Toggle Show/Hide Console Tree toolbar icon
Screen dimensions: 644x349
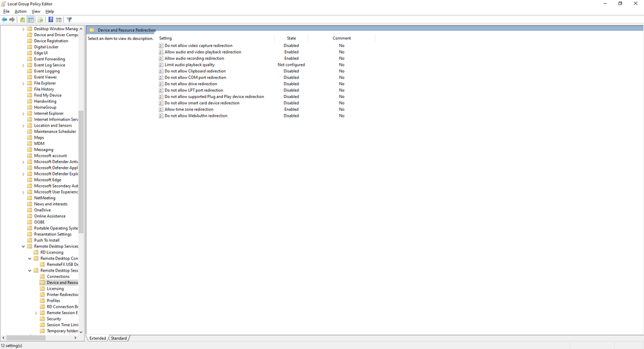tap(30, 20)
